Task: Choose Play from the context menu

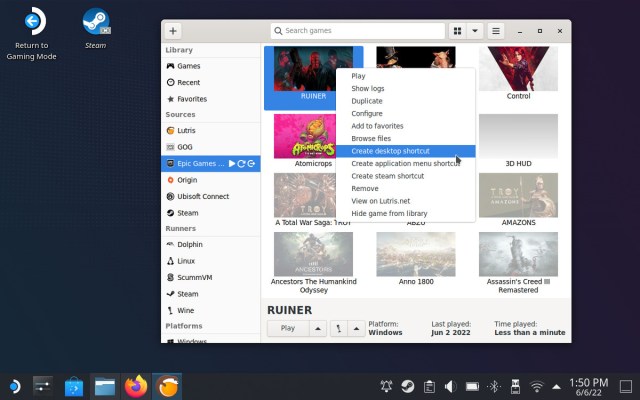Action: click(405, 76)
